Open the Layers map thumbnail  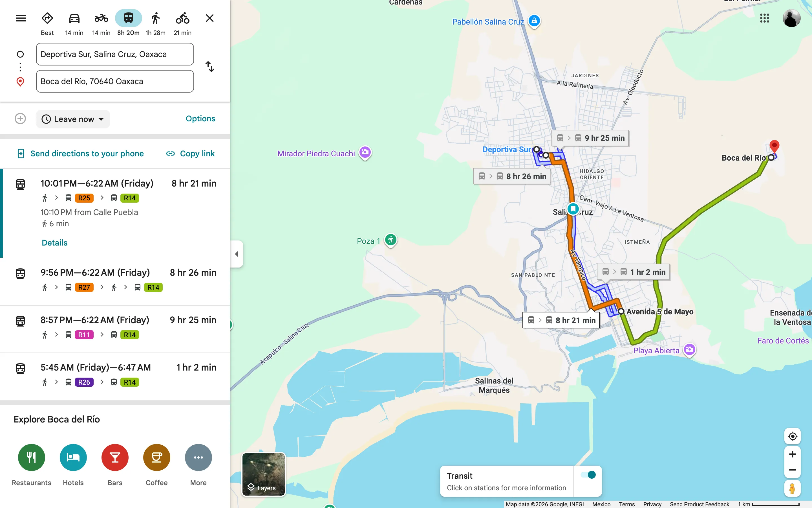pyautogui.click(x=263, y=474)
